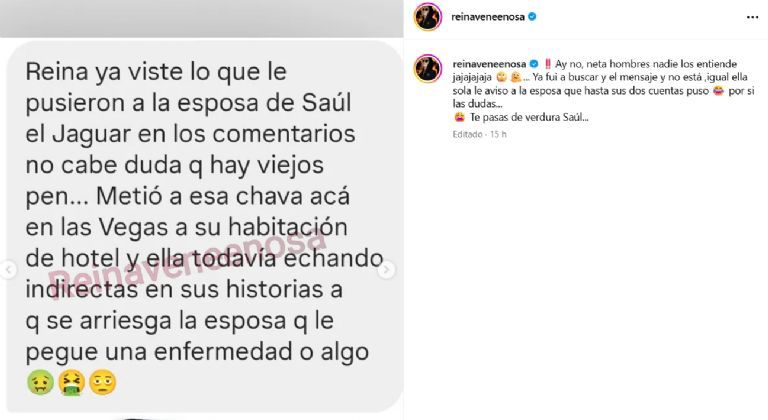
Task: Click red double exclamation emoji in caption
Action: [x=548, y=64]
